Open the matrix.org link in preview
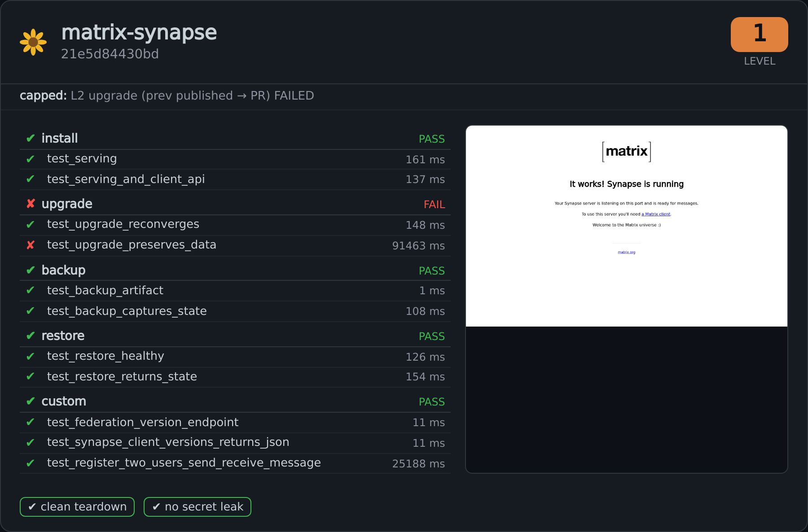Image resolution: width=808 pixels, height=532 pixels. (x=627, y=253)
